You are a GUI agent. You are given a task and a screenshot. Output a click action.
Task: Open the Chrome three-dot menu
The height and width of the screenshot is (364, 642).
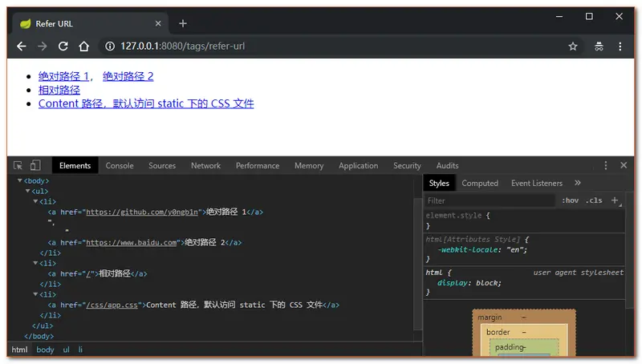click(622, 47)
